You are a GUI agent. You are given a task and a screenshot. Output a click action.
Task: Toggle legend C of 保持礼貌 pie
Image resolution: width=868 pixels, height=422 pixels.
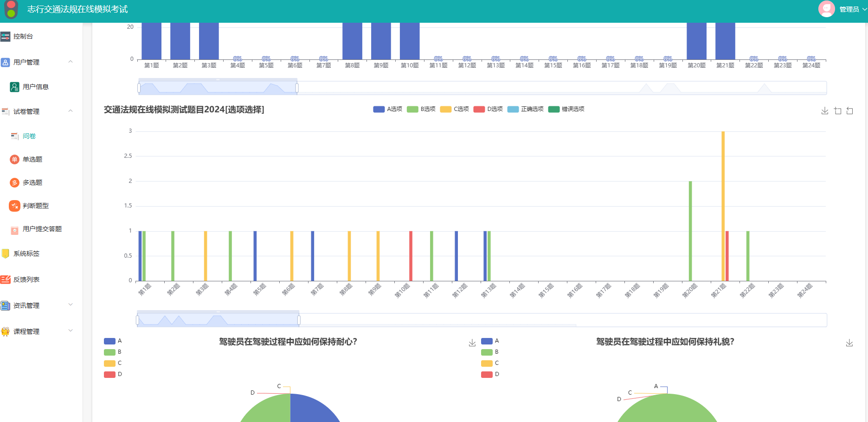coord(490,363)
